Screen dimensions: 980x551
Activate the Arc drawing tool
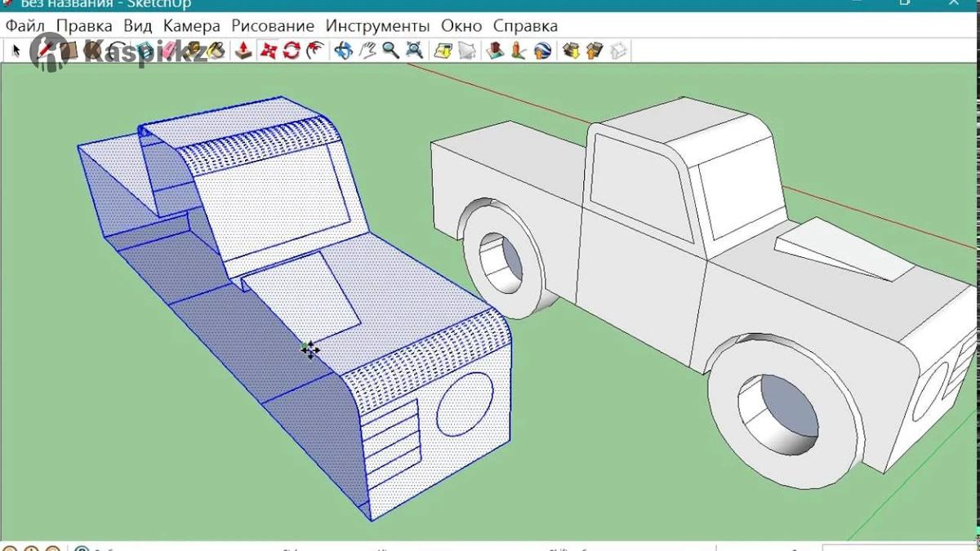[x=118, y=51]
